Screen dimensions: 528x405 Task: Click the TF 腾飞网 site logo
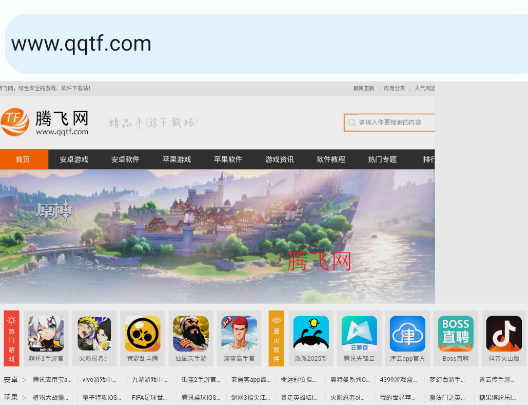point(44,122)
